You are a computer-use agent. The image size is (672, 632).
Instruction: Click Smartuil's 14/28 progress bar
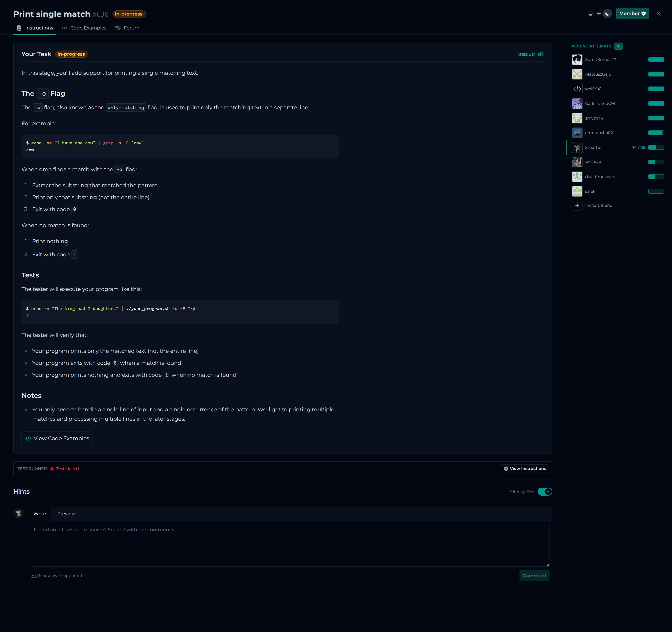[656, 148]
